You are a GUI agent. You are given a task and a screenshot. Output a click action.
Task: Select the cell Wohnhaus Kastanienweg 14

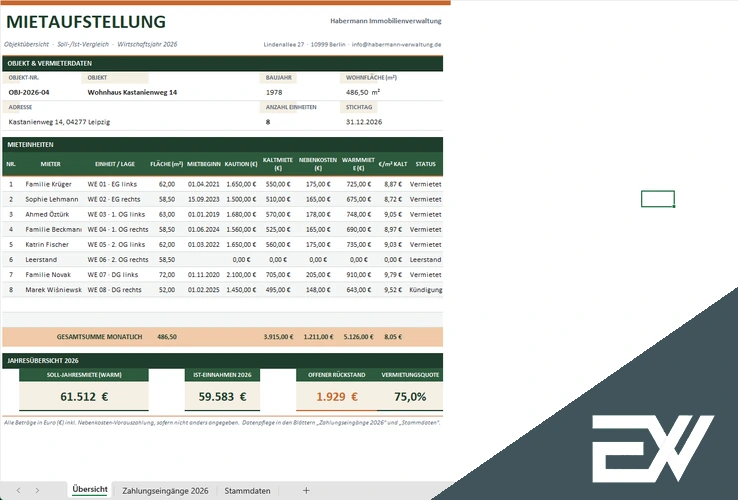132,92
